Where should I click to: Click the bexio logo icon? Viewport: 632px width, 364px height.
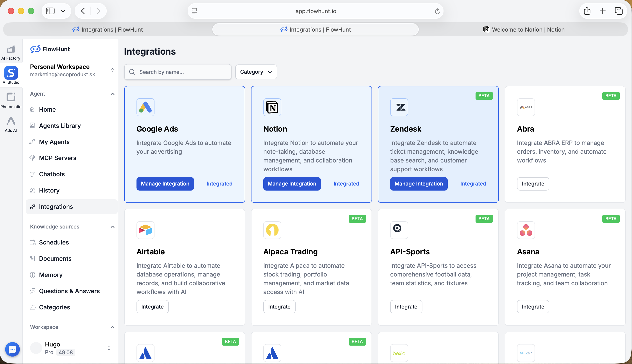click(399, 353)
